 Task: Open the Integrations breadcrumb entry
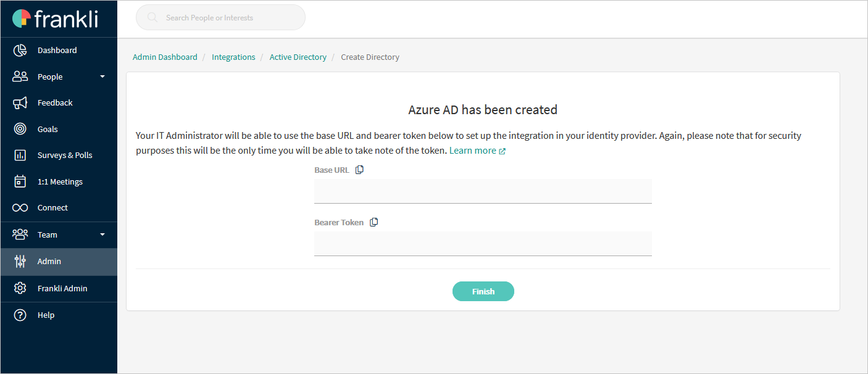point(233,57)
